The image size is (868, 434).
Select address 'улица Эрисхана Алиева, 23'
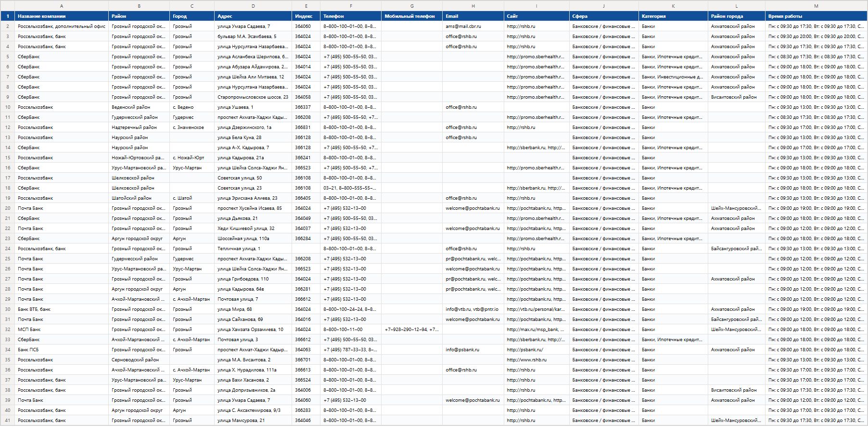click(x=253, y=198)
